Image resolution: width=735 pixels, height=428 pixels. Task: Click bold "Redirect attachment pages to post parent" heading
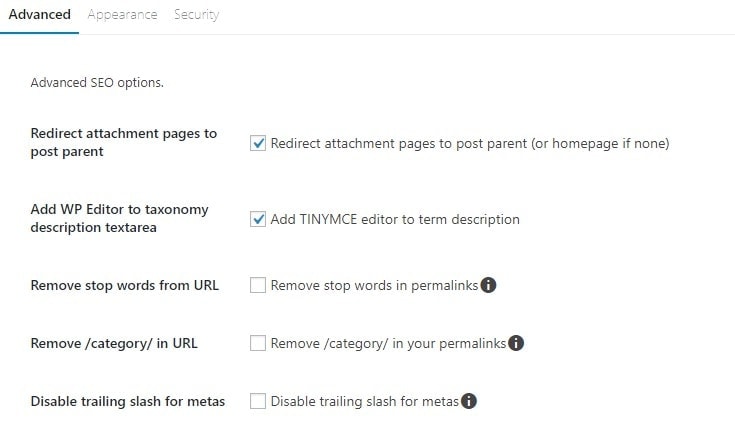(x=123, y=142)
